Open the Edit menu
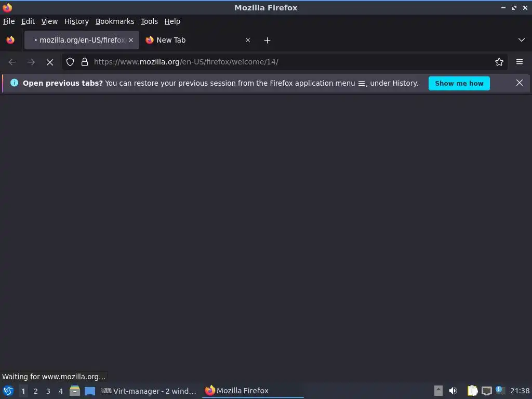The image size is (532, 399). pyautogui.click(x=28, y=21)
